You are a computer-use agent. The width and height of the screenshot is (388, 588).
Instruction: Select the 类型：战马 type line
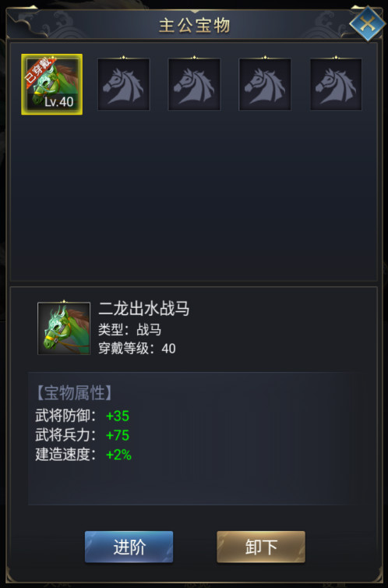(x=130, y=330)
